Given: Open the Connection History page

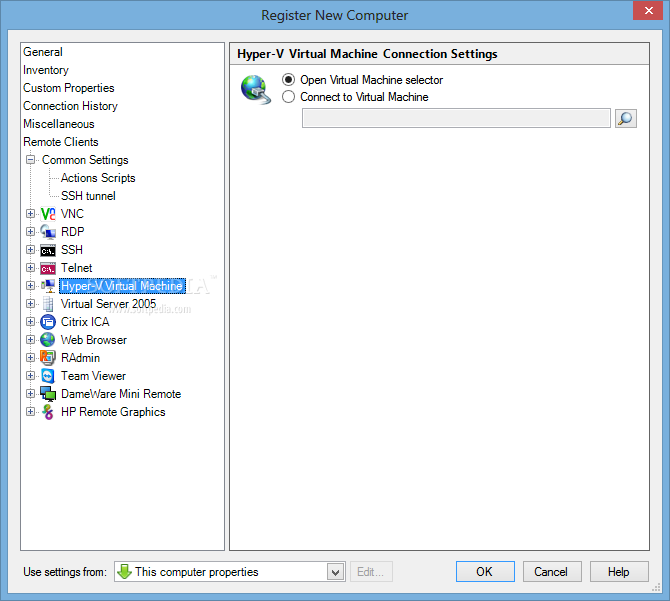Looking at the screenshot, I should [71, 106].
